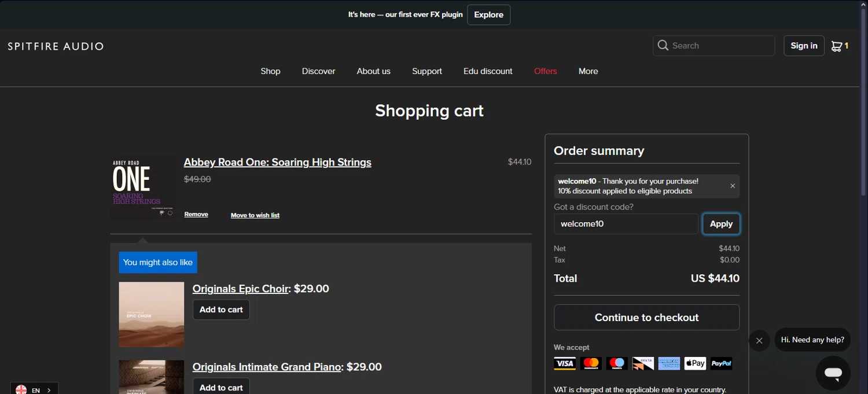Remove Soaring High Strings from cart
This screenshot has width=868, height=394.
196,214
